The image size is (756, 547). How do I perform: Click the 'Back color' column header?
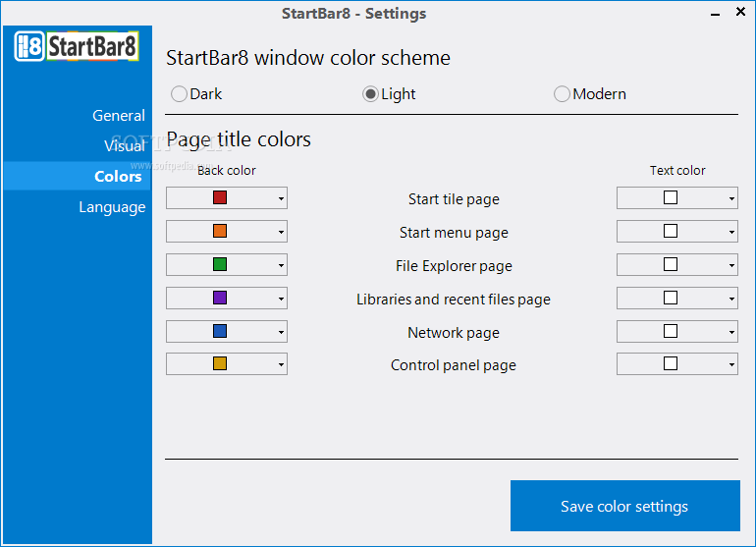tap(227, 170)
